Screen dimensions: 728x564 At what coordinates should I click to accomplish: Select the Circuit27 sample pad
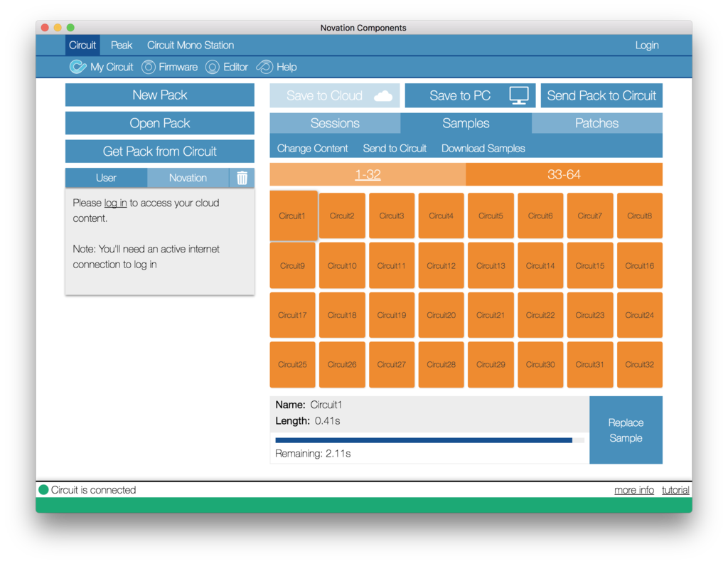pyautogui.click(x=392, y=365)
